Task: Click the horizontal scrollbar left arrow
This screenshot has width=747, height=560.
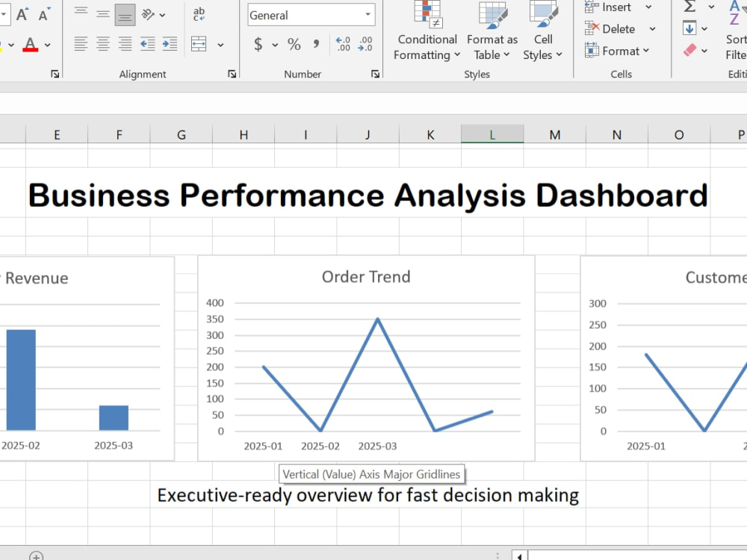Action: pyautogui.click(x=519, y=556)
